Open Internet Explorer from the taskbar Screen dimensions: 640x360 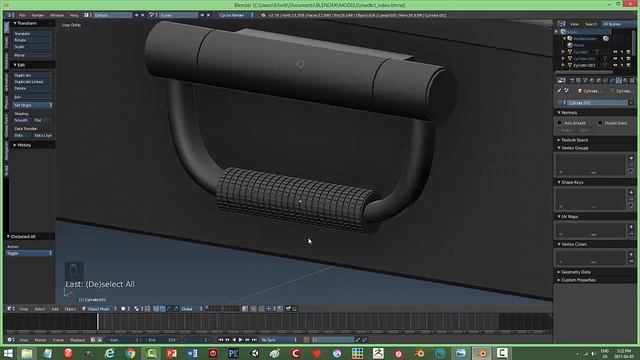[x=109, y=353]
